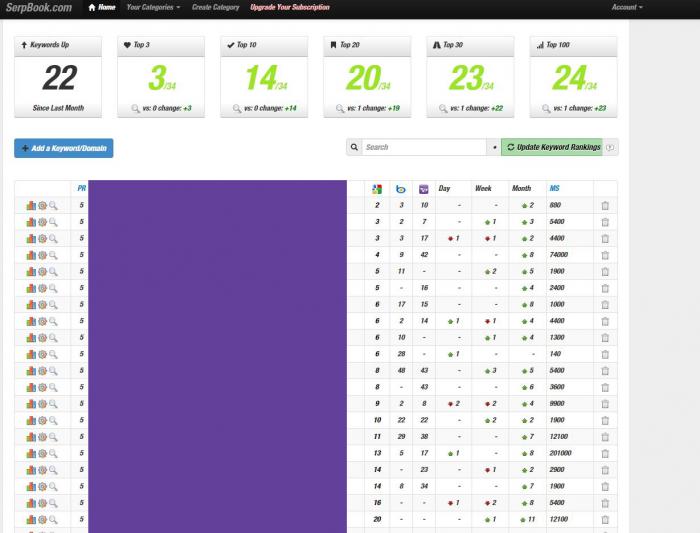
Task: Click the small icon button beside Update Keyword Rankings
Action: [x=611, y=147]
